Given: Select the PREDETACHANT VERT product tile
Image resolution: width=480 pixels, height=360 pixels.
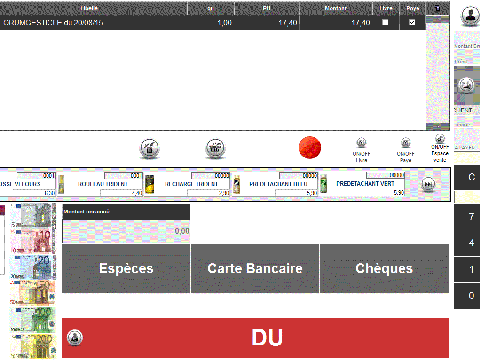Looking at the screenshot, I should pyautogui.click(x=362, y=184).
